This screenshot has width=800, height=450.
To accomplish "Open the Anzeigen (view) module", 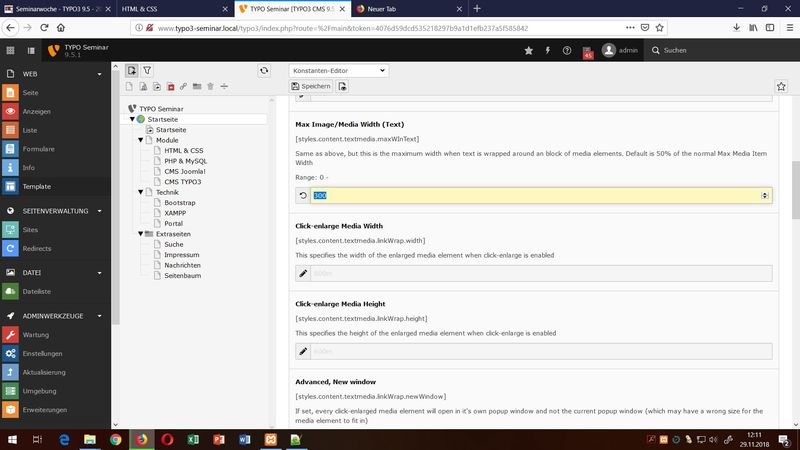I will tap(36, 111).
